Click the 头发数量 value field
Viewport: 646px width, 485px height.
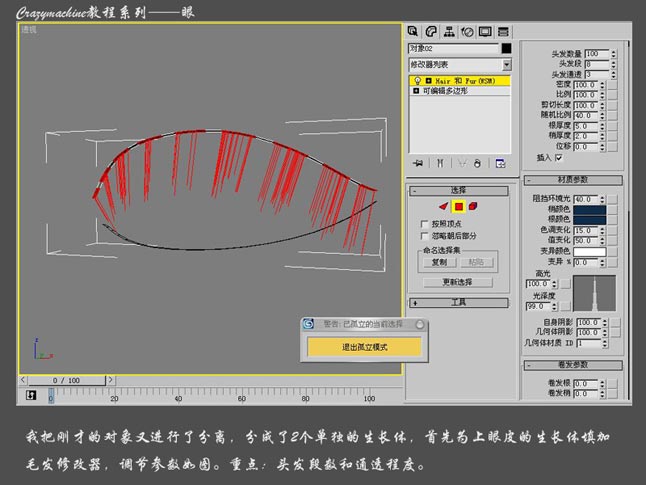(x=597, y=54)
